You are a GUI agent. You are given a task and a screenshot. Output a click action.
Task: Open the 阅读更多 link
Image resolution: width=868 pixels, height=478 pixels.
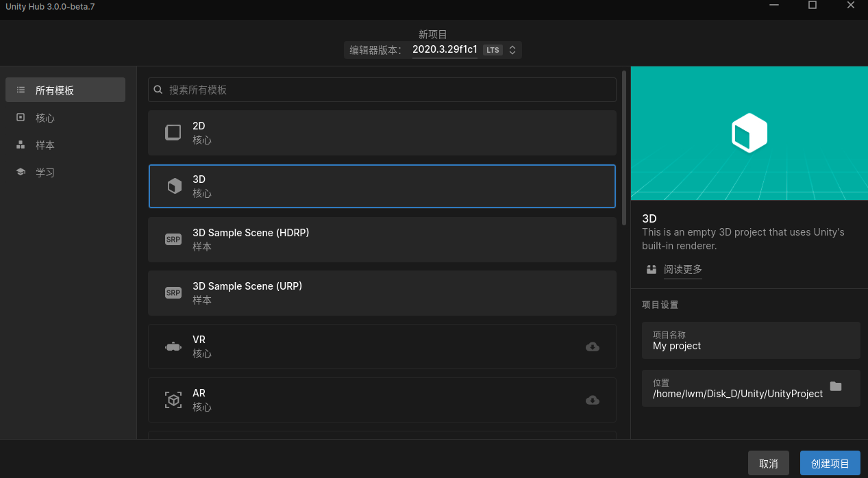tap(682, 269)
